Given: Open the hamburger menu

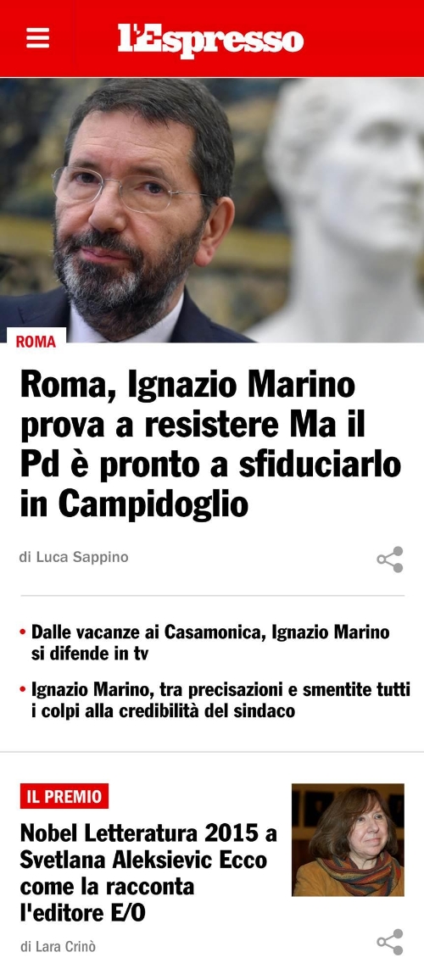Looking at the screenshot, I should click(x=37, y=38).
